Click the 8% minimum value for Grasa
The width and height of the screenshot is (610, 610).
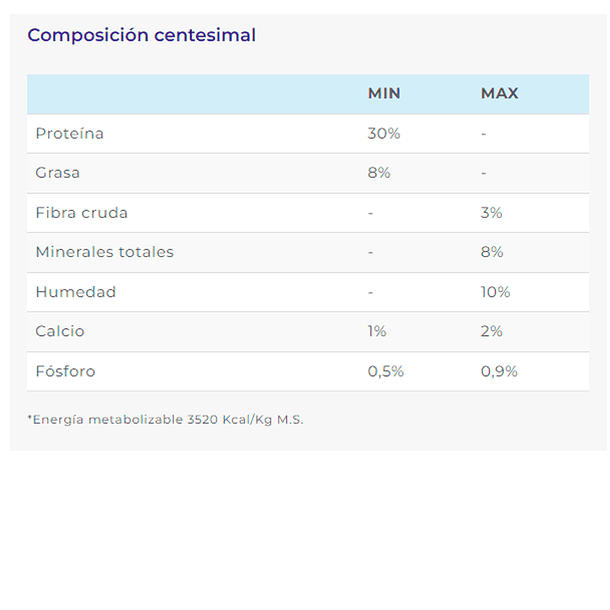(379, 173)
